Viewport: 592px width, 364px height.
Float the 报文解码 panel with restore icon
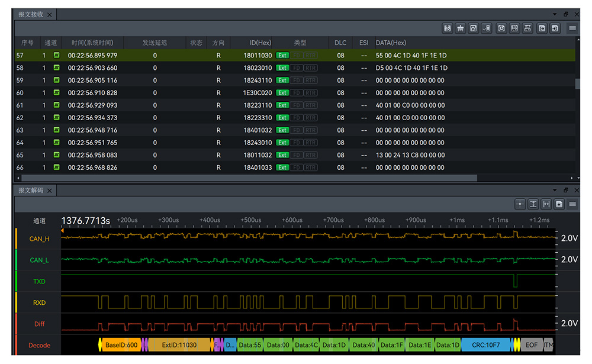[x=565, y=191]
